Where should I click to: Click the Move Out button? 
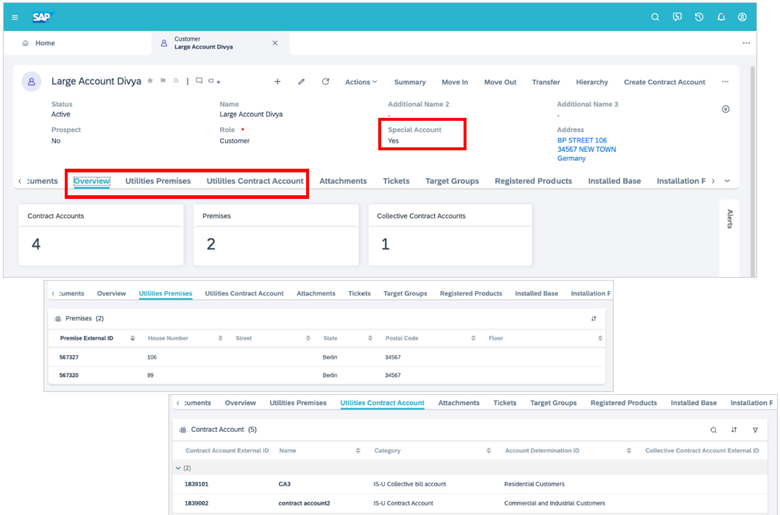click(x=500, y=82)
